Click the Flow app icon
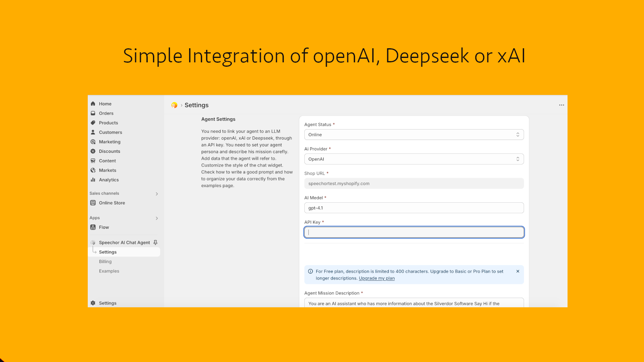 pos(93,227)
